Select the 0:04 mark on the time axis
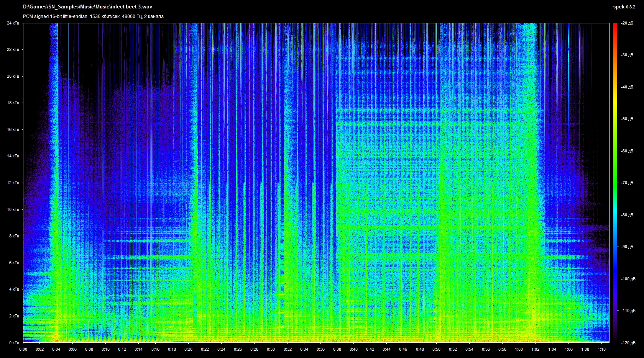This screenshot has width=644, height=358. [x=56, y=349]
